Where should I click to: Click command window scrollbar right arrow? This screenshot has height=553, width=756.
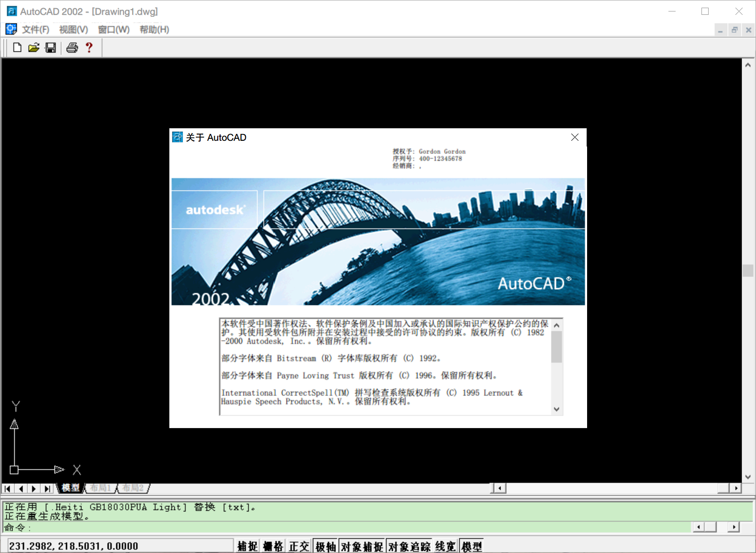(734, 527)
